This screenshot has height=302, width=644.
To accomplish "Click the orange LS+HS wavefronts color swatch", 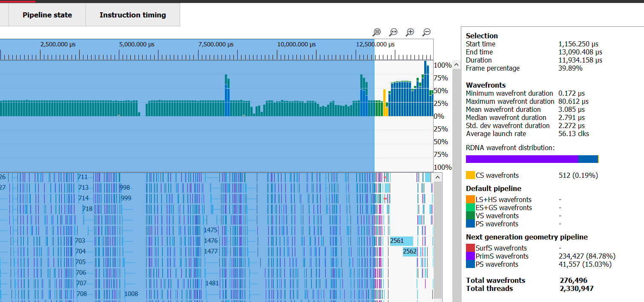I will point(470,199).
